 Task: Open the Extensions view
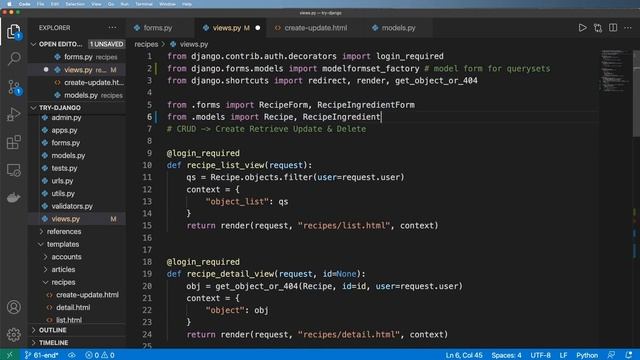13,142
